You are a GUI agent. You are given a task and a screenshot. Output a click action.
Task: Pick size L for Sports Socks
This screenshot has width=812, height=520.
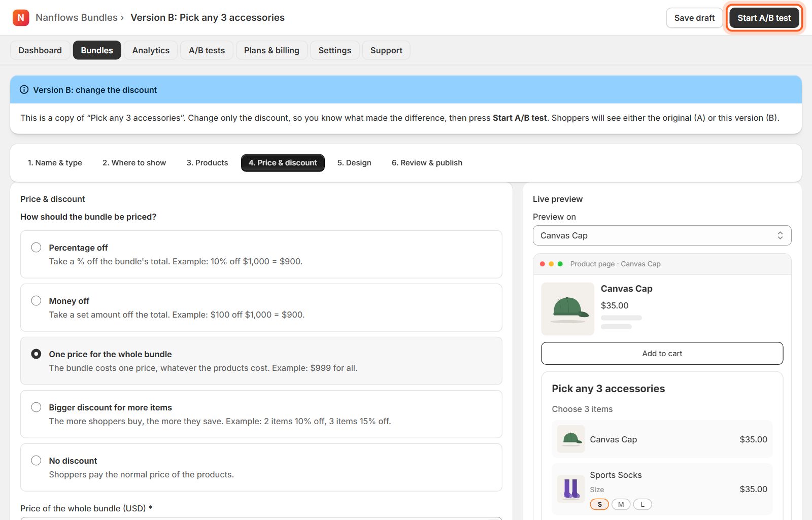click(642, 504)
